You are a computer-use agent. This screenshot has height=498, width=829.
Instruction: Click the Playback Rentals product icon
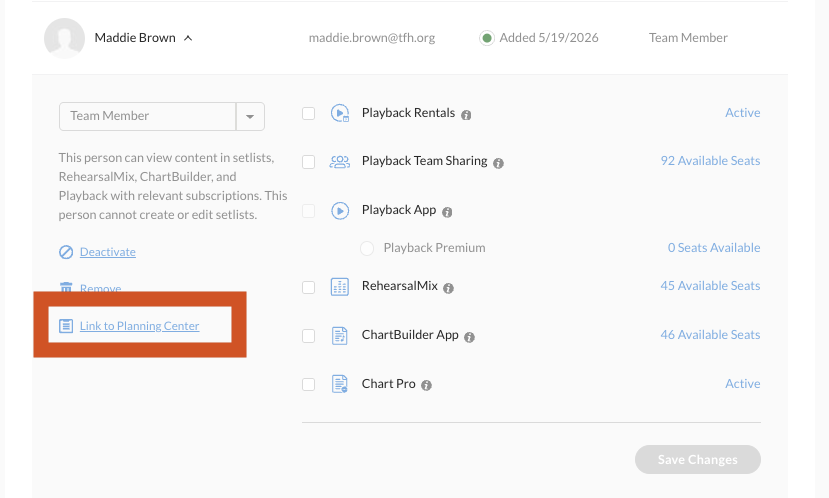[339, 113]
